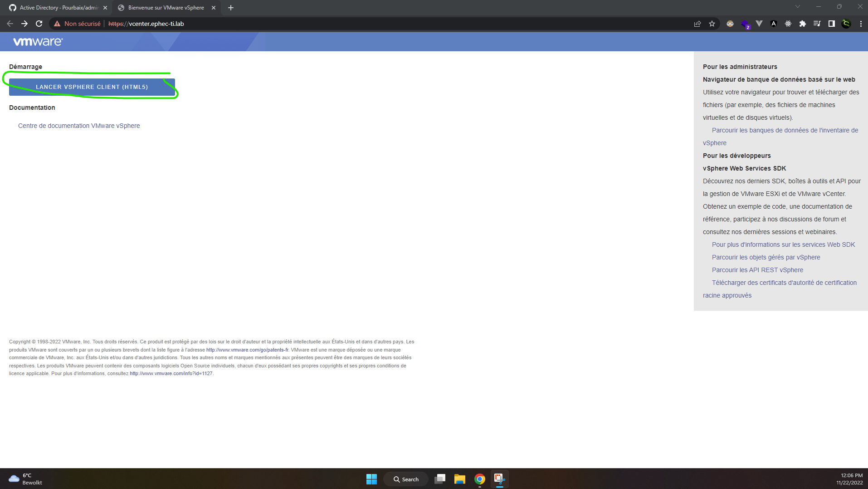Open the taskbar Search box

click(406, 479)
